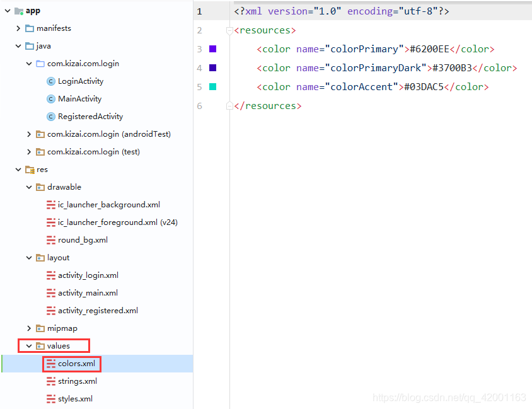Click the mipmap folder icon
This screenshot has width=532, height=409.
40,328
